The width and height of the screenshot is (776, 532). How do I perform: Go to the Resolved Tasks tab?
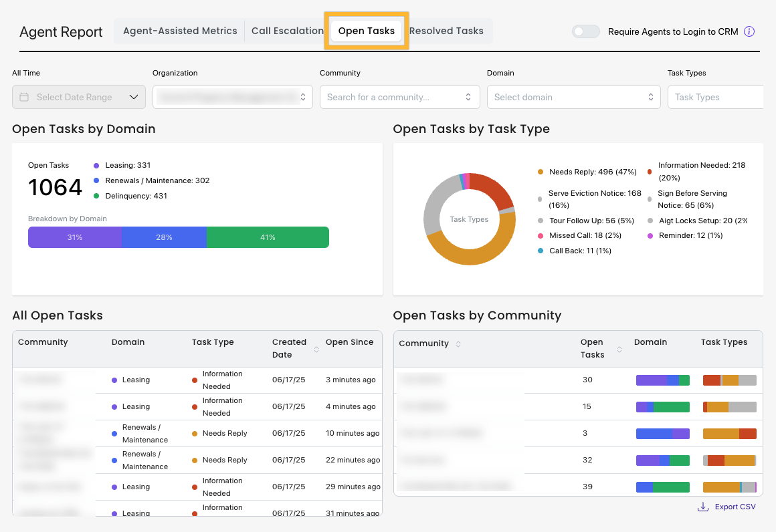click(x=446, y=31)
